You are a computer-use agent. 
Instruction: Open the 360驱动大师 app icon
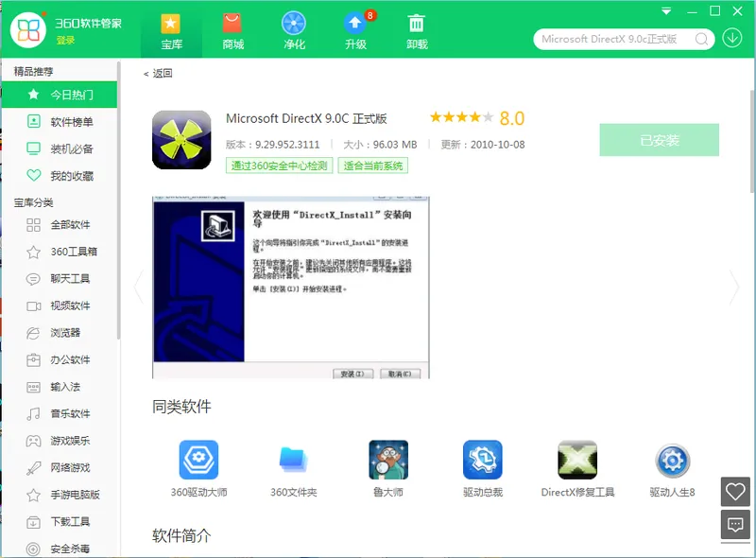198,460
